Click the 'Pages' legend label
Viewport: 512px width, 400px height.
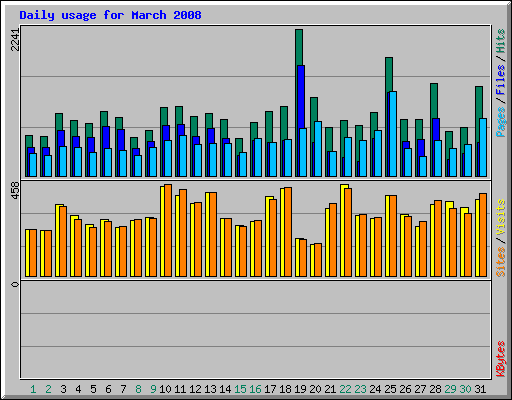[500, 122]
